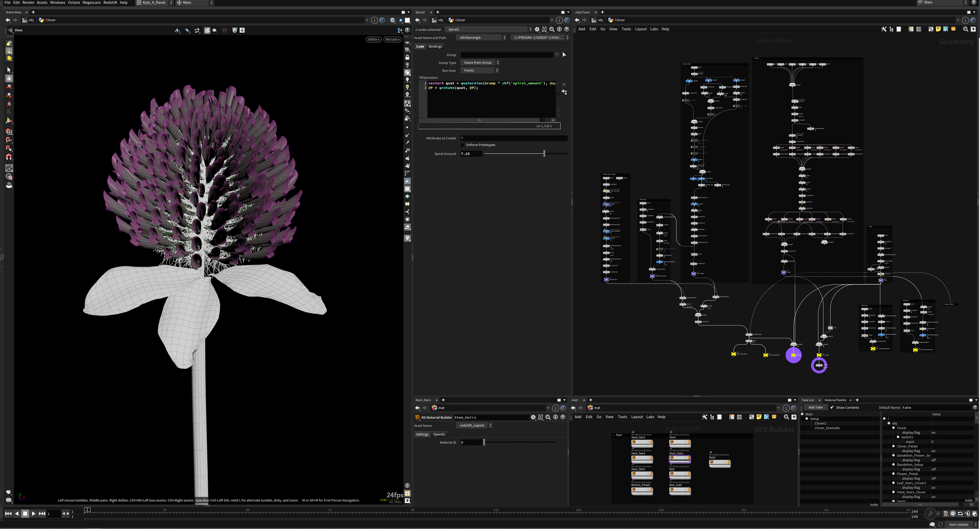Click the play forward button
Screen dimensions: 980x529
[x=33, y=514]
